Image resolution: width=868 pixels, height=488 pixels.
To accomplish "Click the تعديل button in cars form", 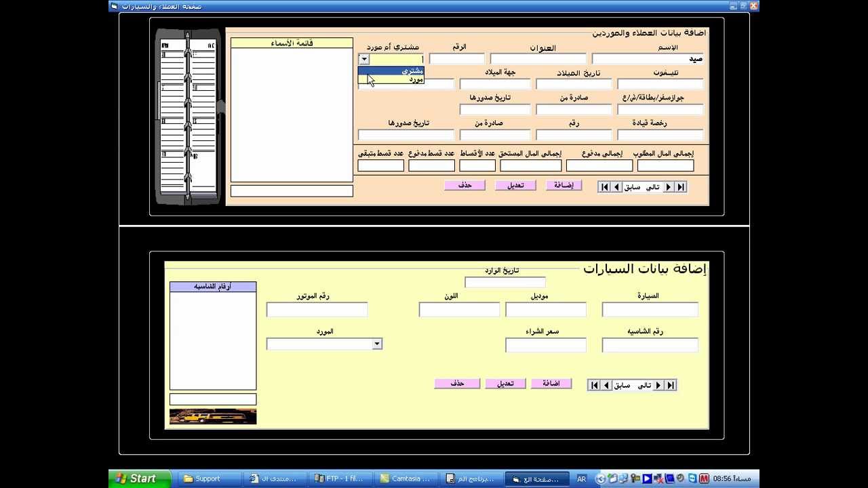I will 505,384.
